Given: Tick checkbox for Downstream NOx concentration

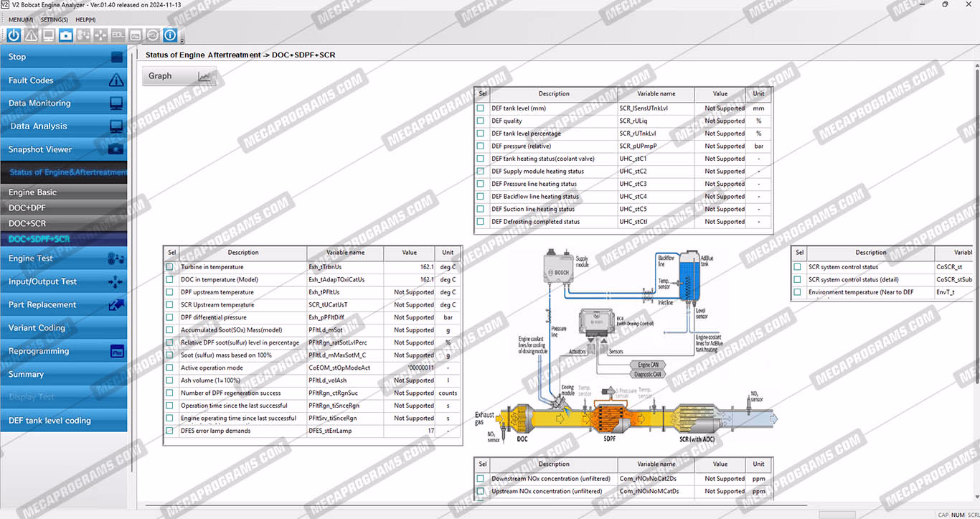Looking at the screenshot, I should click(481, 479).
